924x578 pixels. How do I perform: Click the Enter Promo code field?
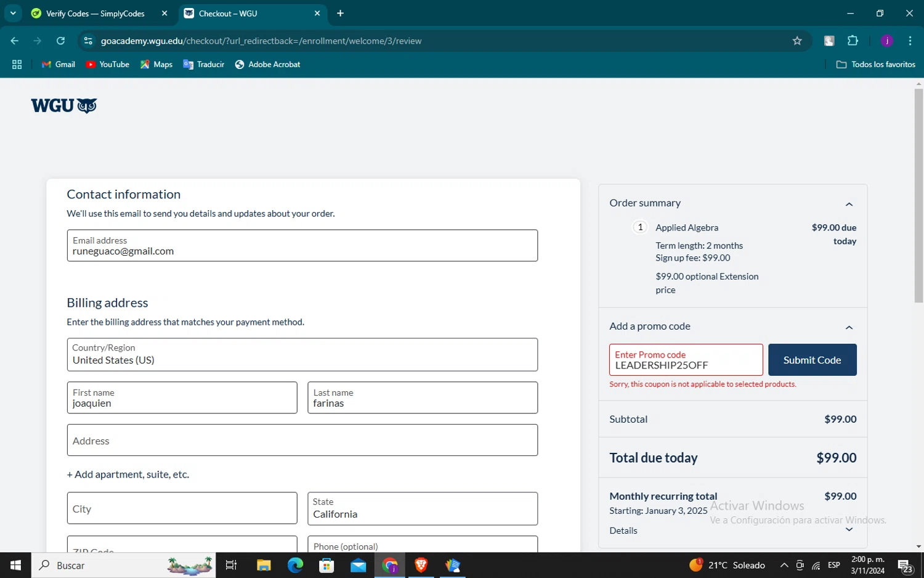[x=686, y=360]
